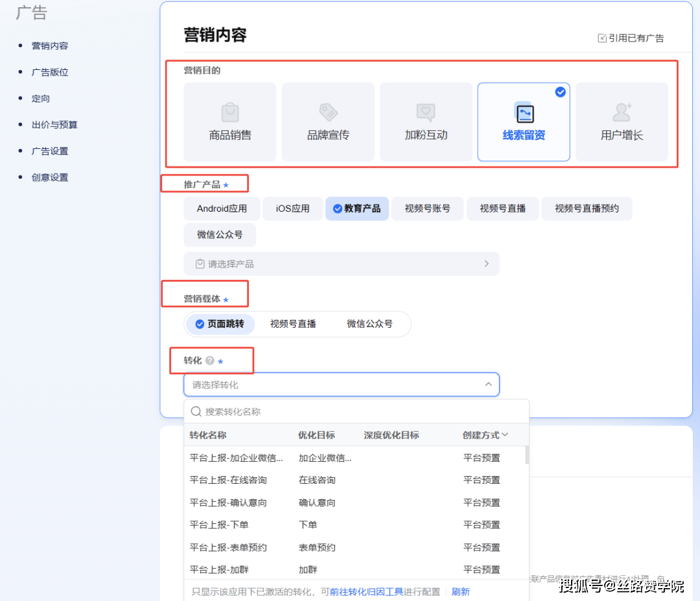Click the selected 线索留资 card icon
Screen dimensions: 700x601
point(523,111)
